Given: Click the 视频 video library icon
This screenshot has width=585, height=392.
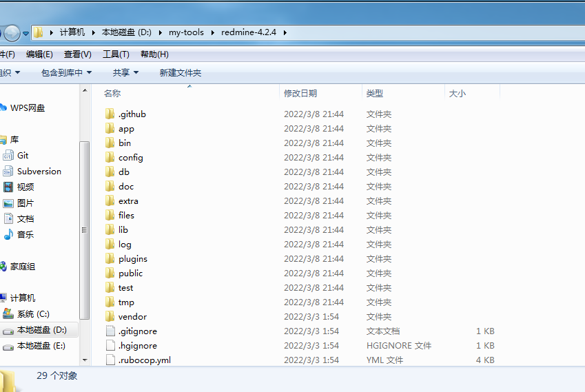Looking at the screenshot, I should 8,187.
